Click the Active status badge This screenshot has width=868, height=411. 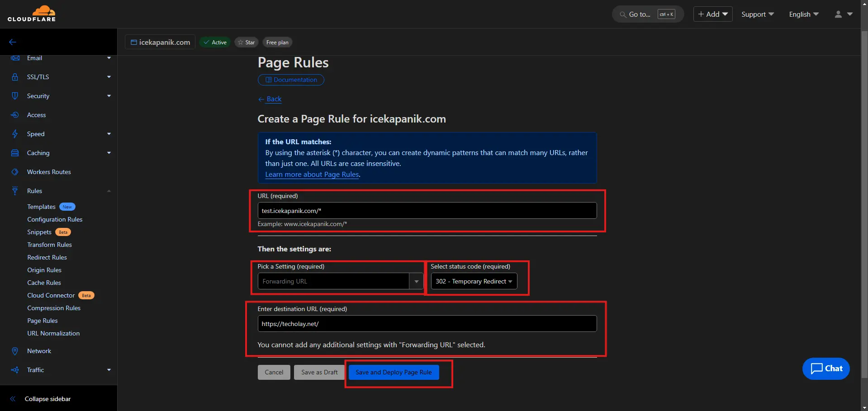pyautogui.click(x=215, y=43)
